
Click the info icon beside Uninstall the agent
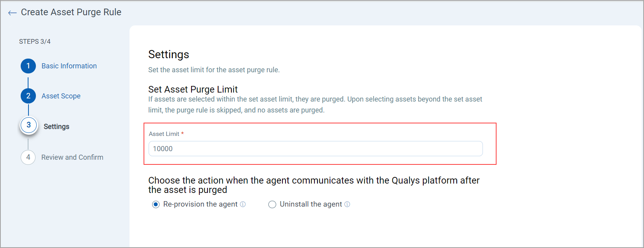tap(347, 204)
